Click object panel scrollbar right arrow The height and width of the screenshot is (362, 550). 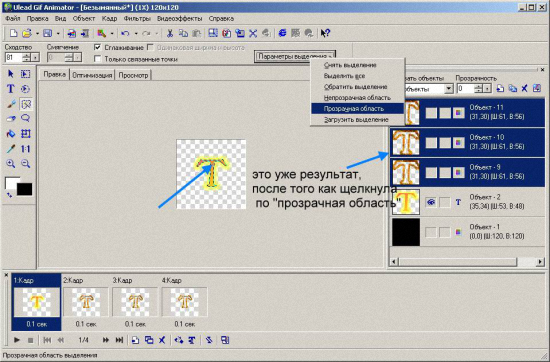[540, 262]
